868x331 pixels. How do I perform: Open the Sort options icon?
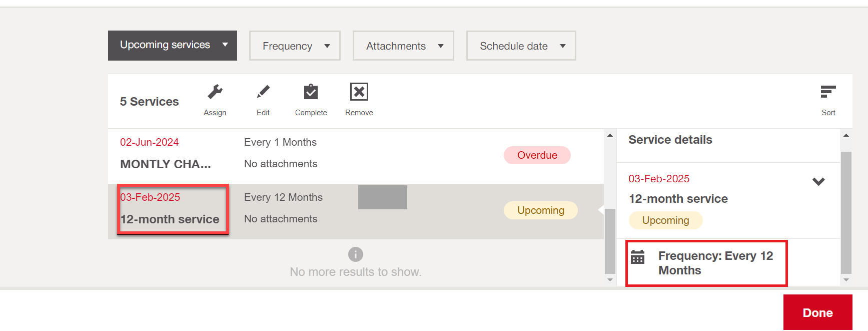click(x=828, y=92)
